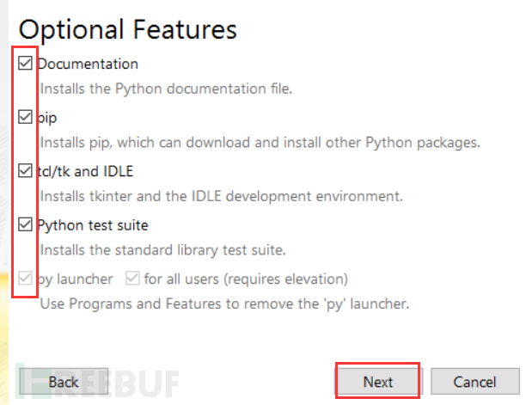
Task: Click the Use Programs and Features note
Action: [224, 304]
